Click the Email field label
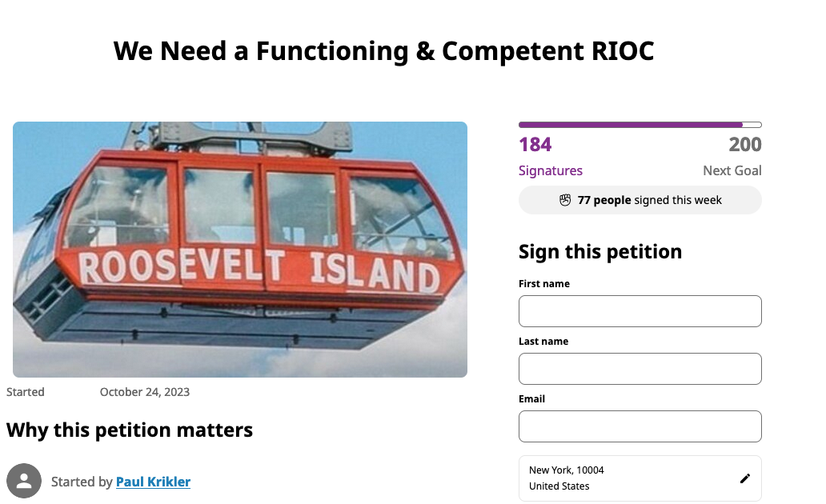Image resolution: width=826 pixels, height=504 pixels. [x=531, y=398]
